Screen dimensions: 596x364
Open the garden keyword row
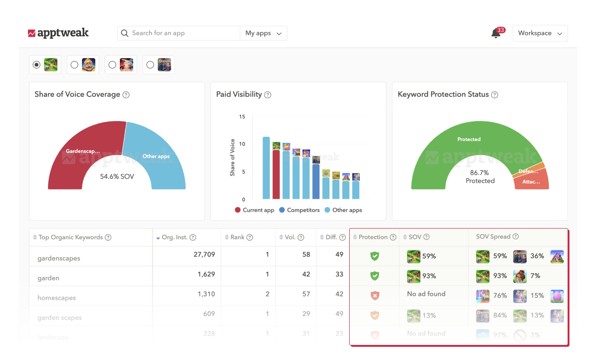click(48, 278)
